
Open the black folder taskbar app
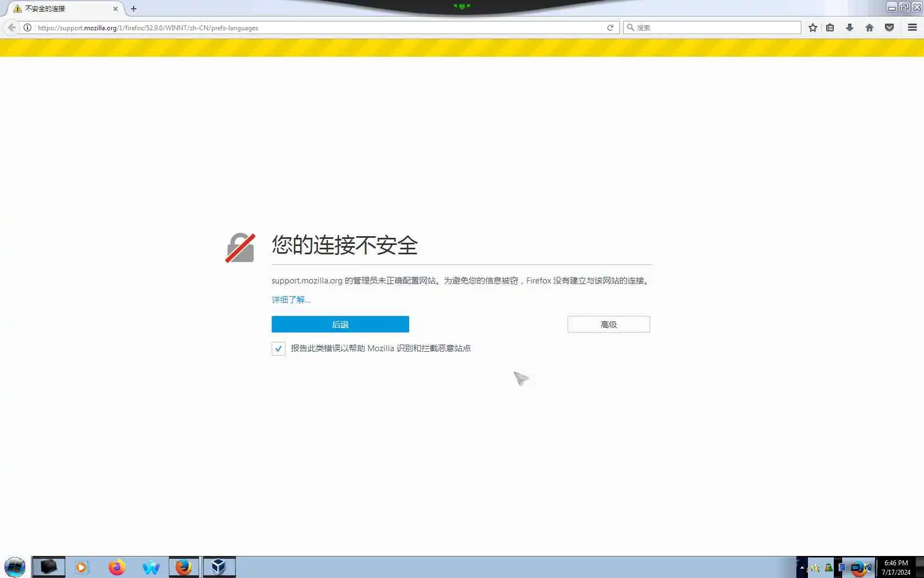48,567
